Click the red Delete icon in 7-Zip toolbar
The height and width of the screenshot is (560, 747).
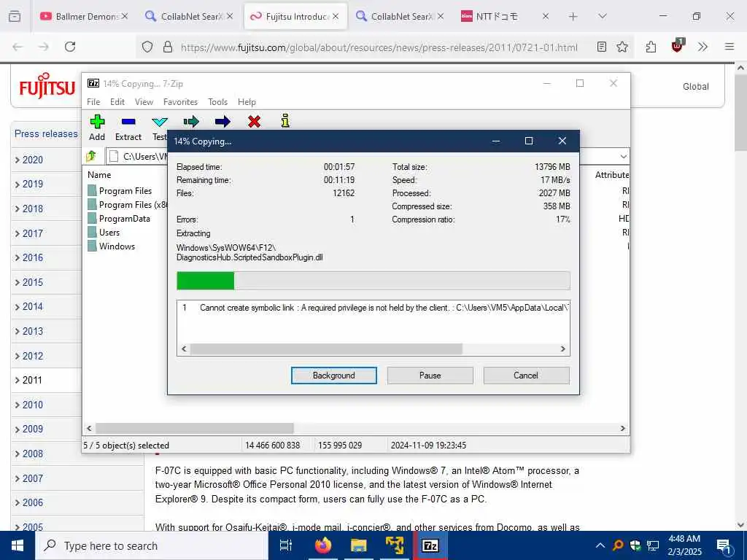click(254, 122)
